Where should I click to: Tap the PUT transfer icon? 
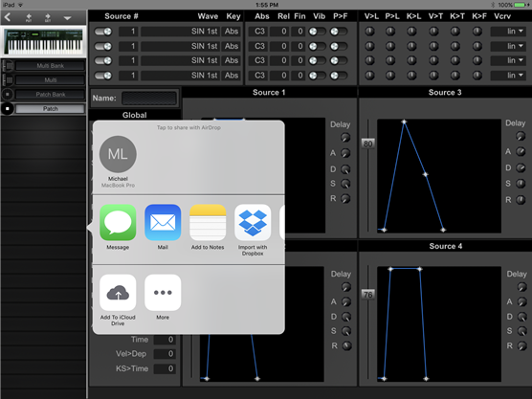29,17
